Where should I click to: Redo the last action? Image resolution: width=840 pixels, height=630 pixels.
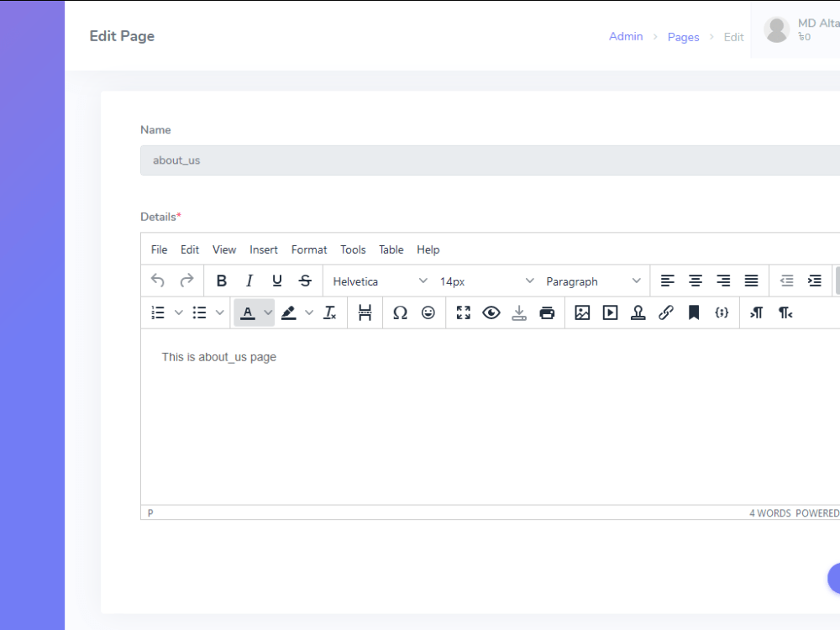(186, 281)
